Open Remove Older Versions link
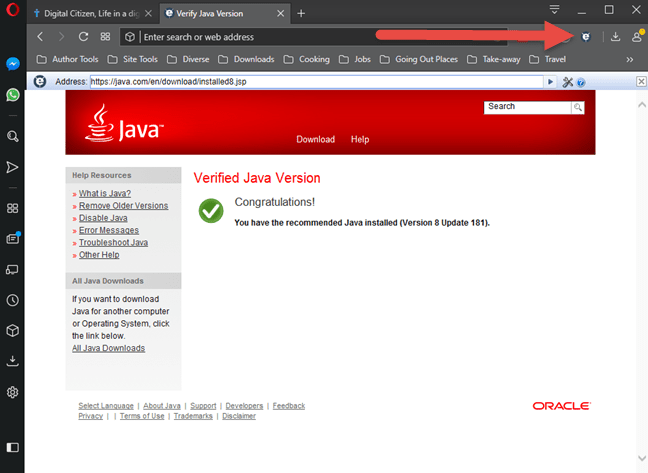The height and width of the screenshot is (473, 648). [x=124, y=206]
